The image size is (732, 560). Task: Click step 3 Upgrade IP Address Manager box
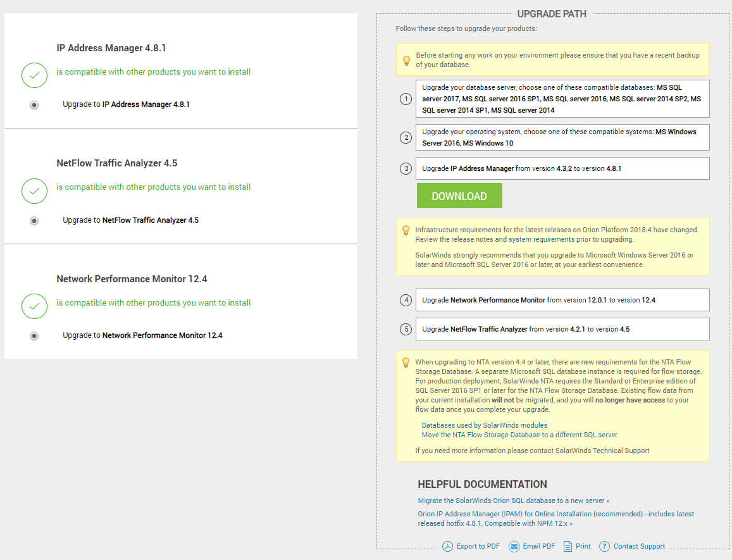tap(562, 168)
